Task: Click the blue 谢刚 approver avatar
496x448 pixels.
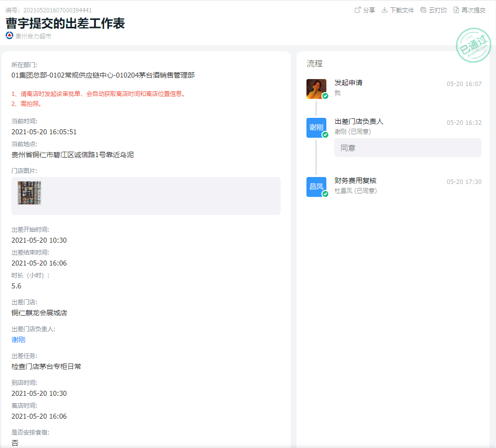Action: 316,128
